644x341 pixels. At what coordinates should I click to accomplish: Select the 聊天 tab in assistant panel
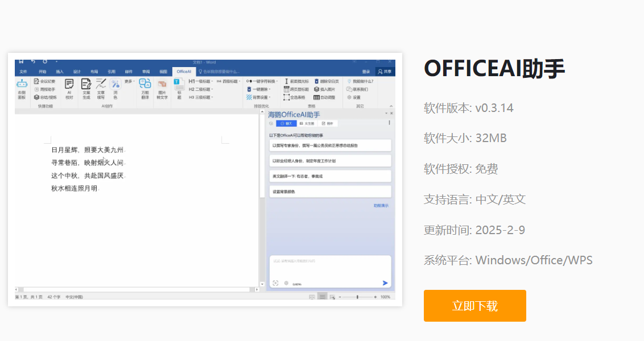click(x=286, y=123)
